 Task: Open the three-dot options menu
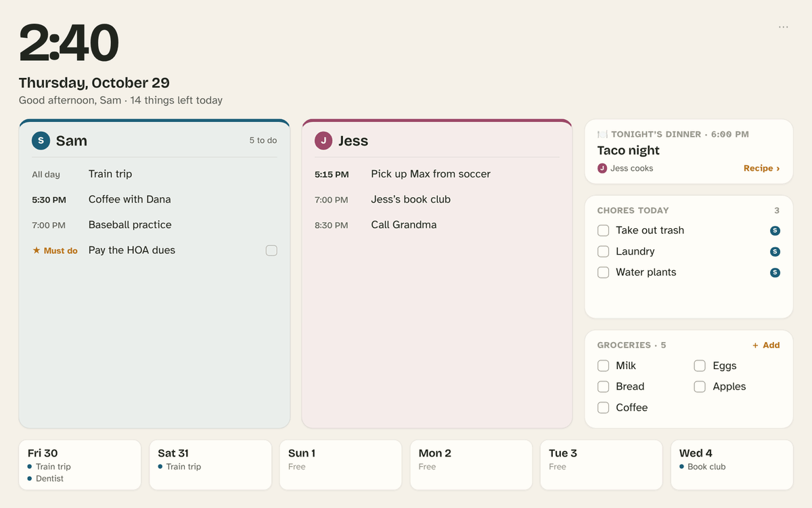point(783,27)
